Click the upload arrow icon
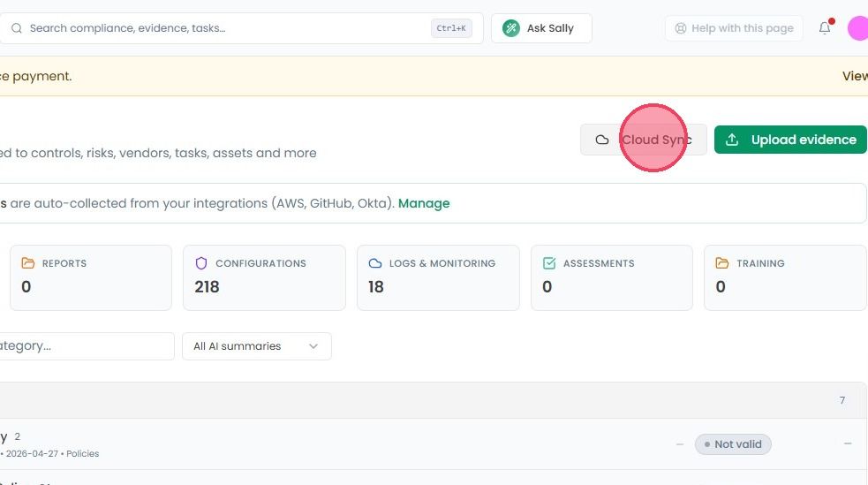 (x=732, y=140)
